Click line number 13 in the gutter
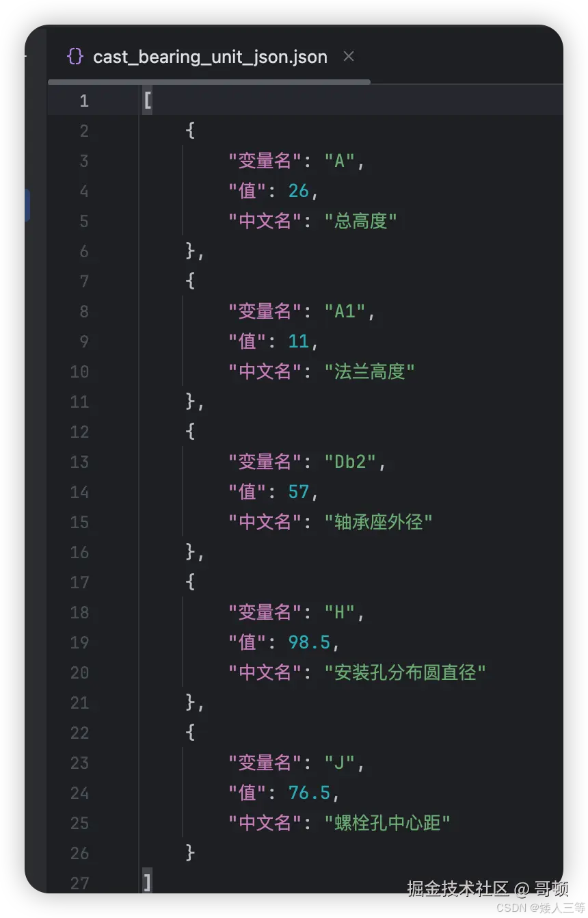 click(79, 462)
